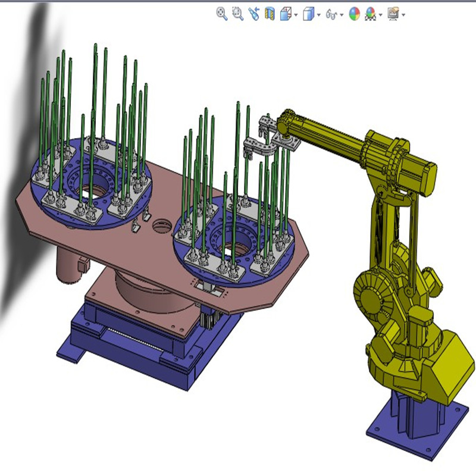Image resolution: width=476 pixels, height=476 pixels.
Task: Open the View Settings dropdown arrow
Action: 403,14
